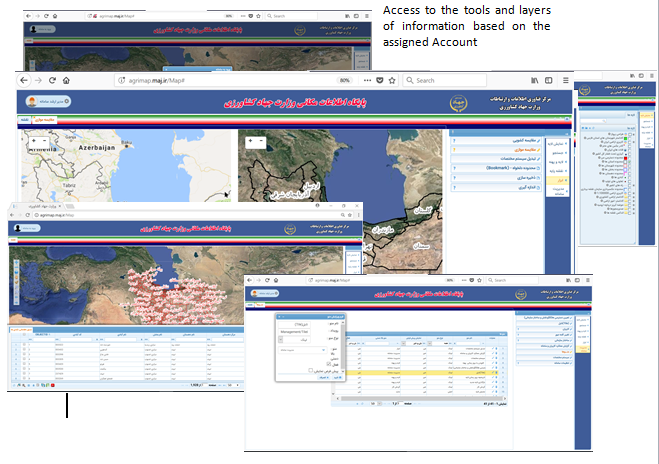Click green Excel icon under Chrome table
Screen dimensions: 659x464
point(47,385)
